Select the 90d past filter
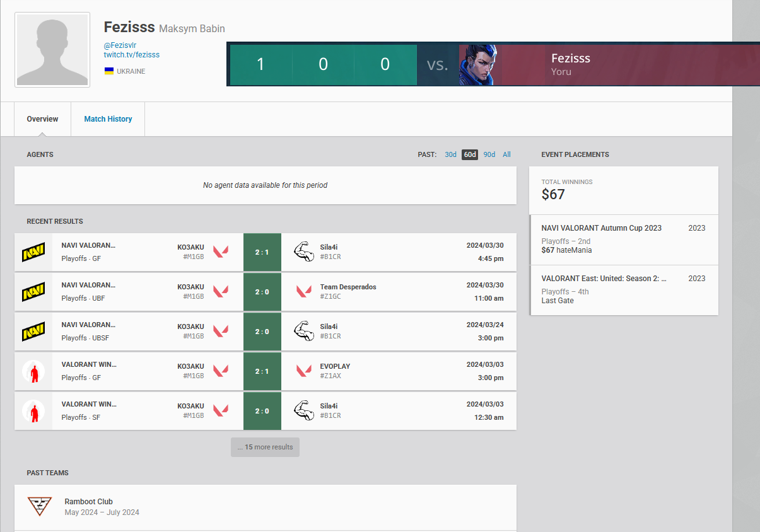Viewport: 760px width, 532px height. click(489, 154)
